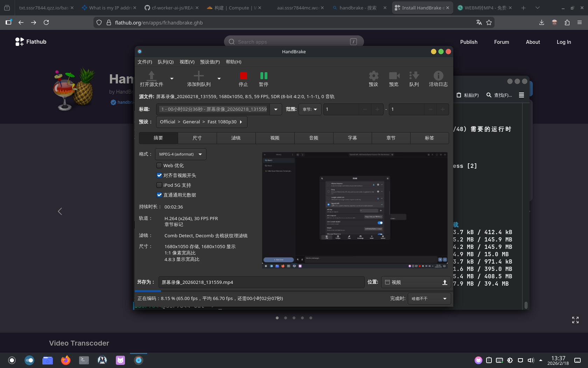
Task: Switch to the 滤镜 tab
Action: click(x=236, y=138)
